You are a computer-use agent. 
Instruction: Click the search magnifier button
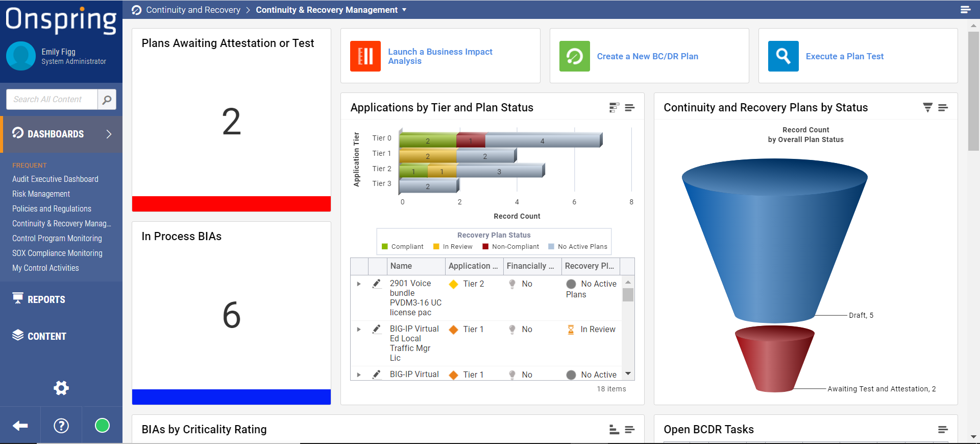point(107,100)
